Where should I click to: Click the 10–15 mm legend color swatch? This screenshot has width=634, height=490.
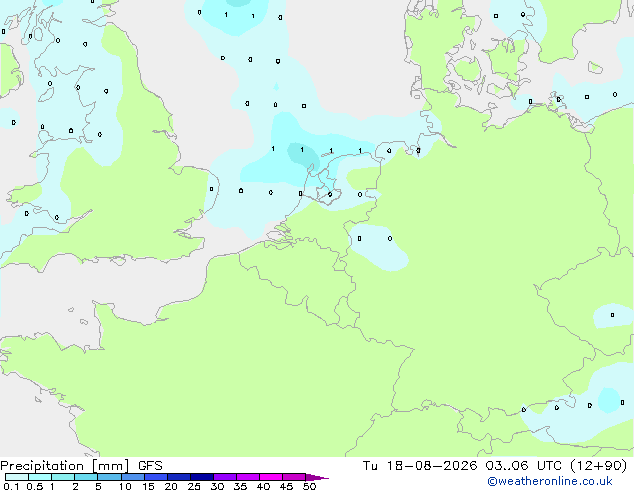pyautogui.click(x=133, y=477)
